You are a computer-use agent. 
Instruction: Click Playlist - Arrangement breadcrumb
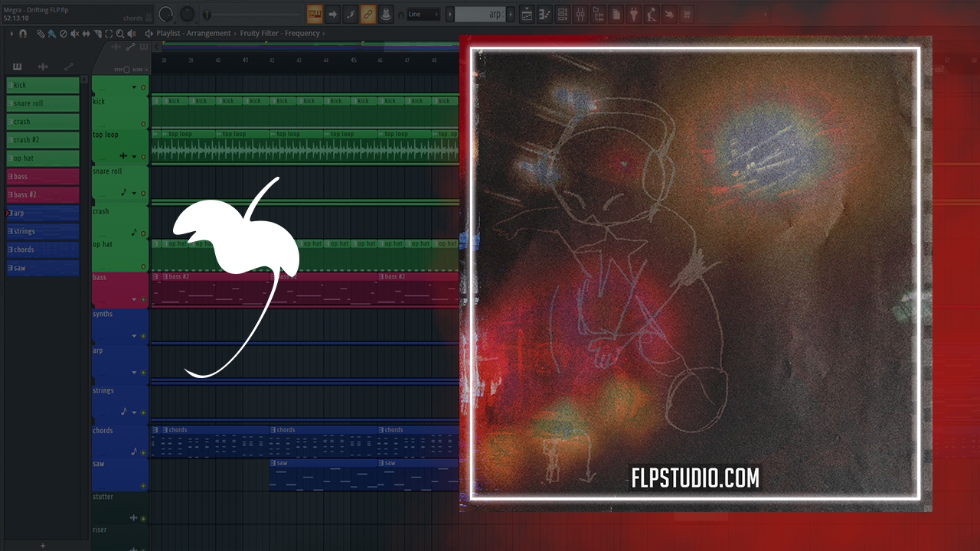click(x=193, y=34)
